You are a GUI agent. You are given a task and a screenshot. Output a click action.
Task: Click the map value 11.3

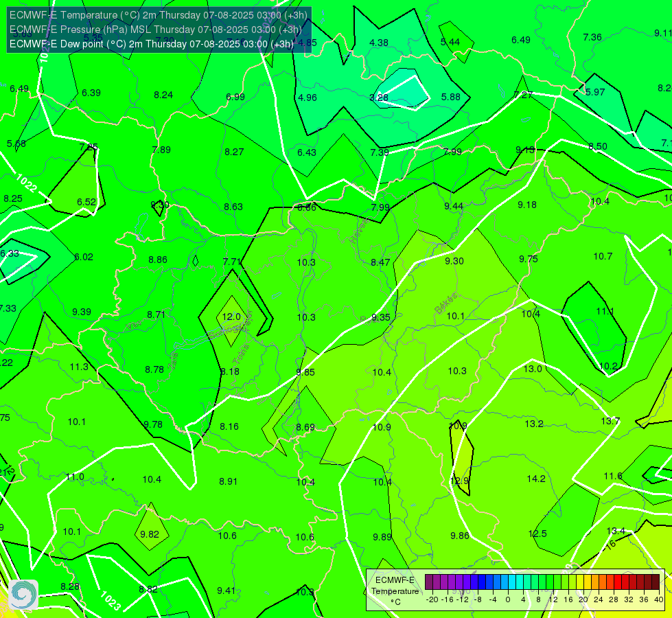click(x=79, y=367)
